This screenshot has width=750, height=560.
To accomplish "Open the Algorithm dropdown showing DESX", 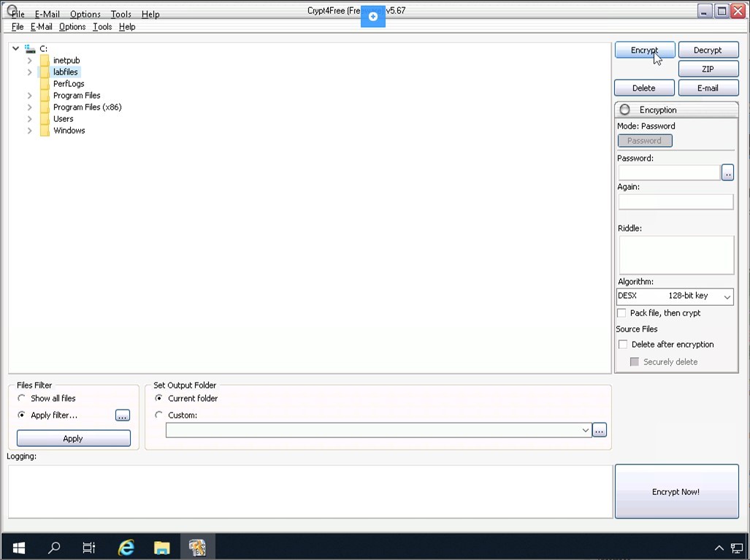I will point(675,296).
